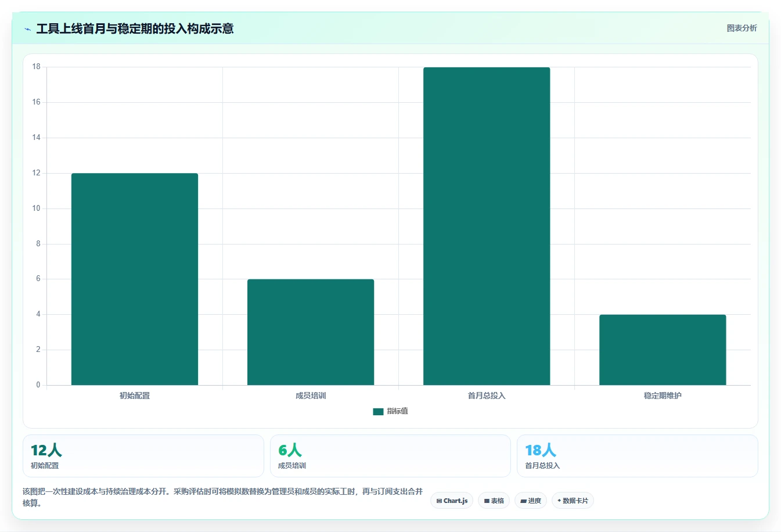Click the chart title 工具上线首月与稳定期的投入构成示意
The height and width of the screenshot is (532, 781).
pyautogui.click(x=135, y=29)
